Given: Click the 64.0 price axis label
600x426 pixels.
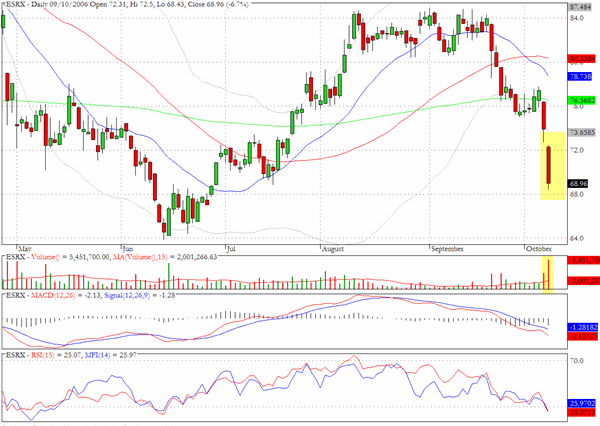Looking at the screenshot, I should (x=577, y=238).
